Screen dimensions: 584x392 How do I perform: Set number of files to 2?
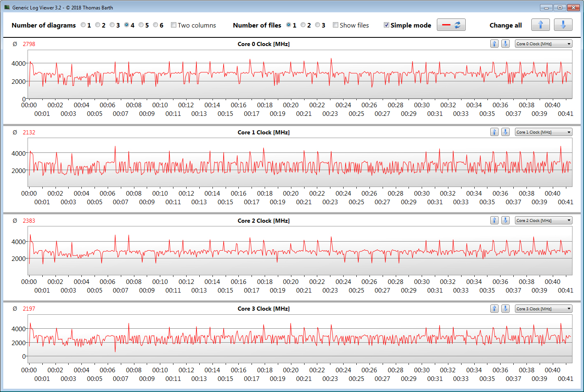click(x=303, y=25)
